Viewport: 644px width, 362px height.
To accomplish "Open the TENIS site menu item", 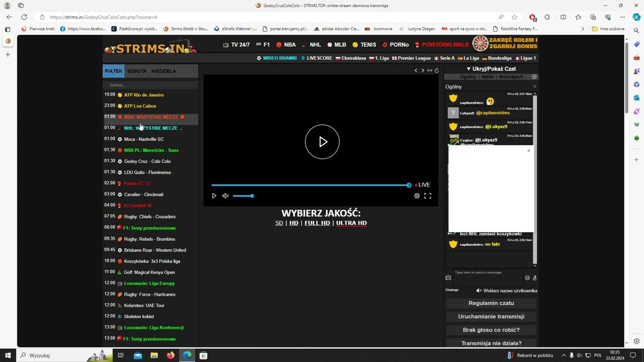I will [364, 45].
